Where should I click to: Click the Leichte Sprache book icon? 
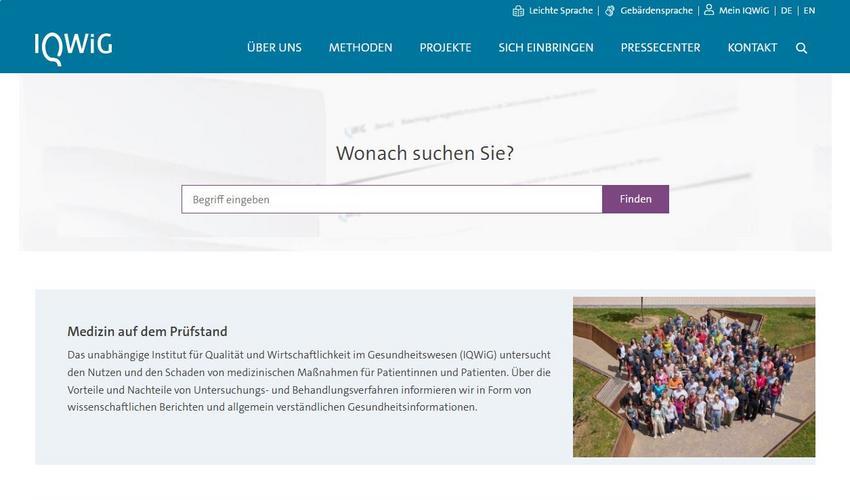(518, 11)
